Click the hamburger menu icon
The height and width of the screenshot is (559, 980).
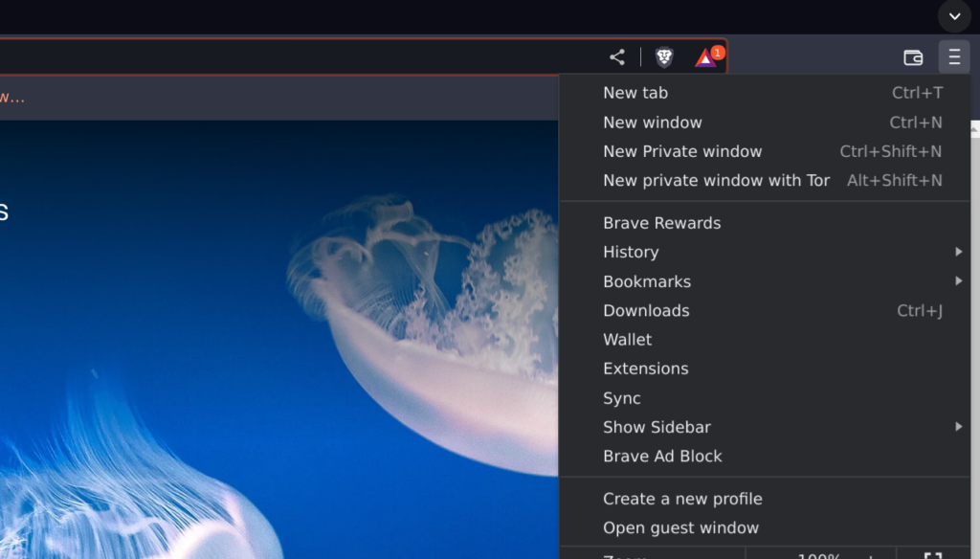(x=954, y=56)
